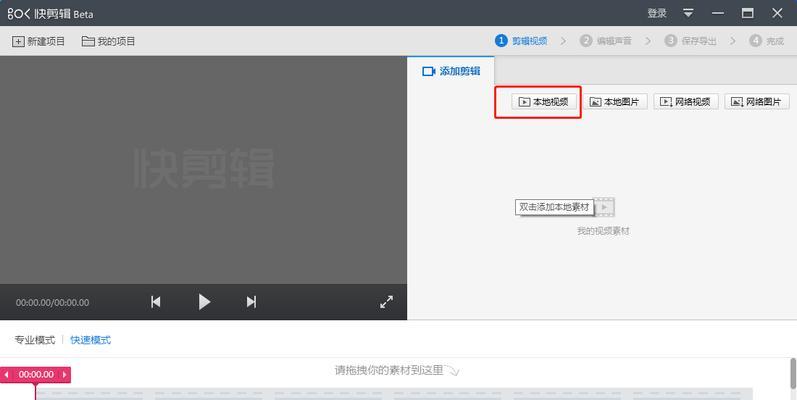The image size is (797, 400).
Task: Play the preview video
Action: click(204, 302)
